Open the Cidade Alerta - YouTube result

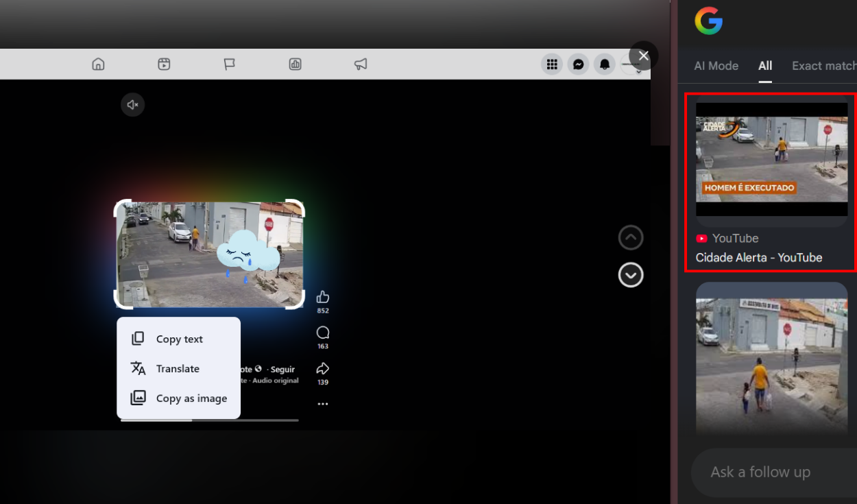click(759, 258)
